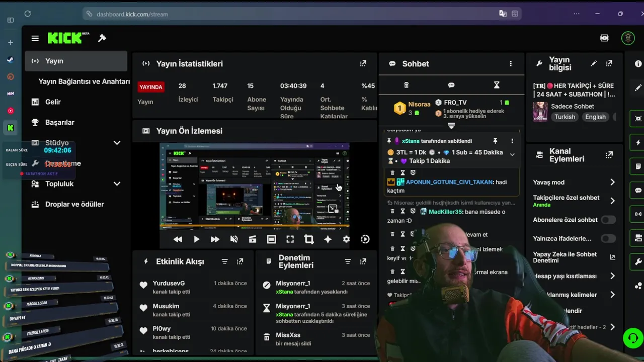Click the wrench icon in right strip

tap(638, 261)
